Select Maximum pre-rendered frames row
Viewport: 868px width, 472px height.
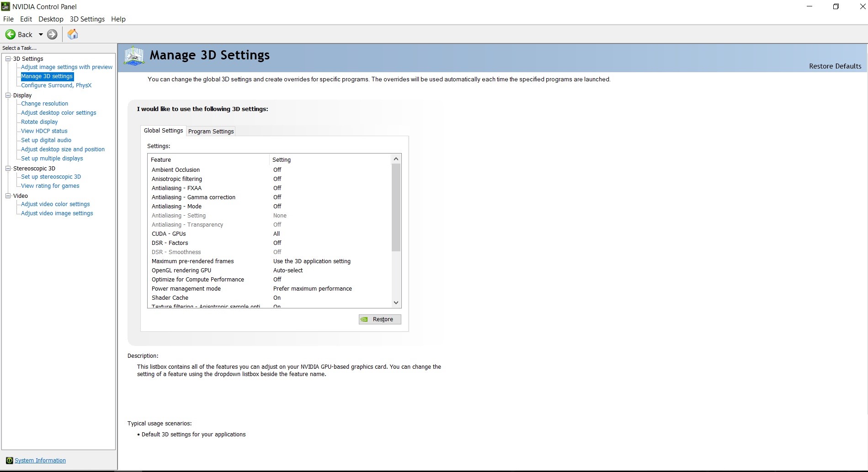click(x=270, y=261)
